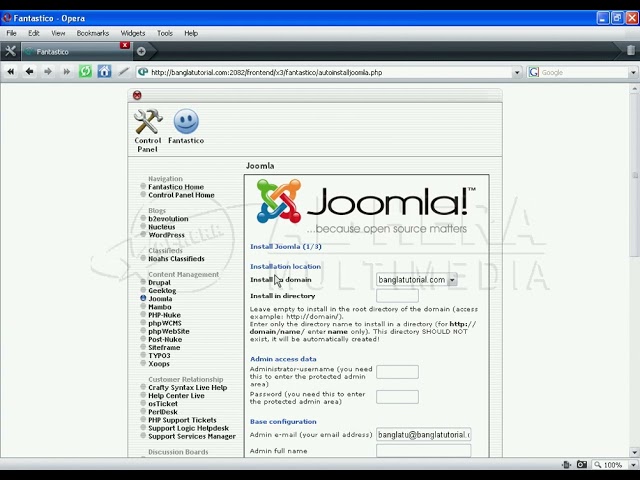Click the Google search engine icon
Viewport: 640px width, 480px height.
(533, 72)
